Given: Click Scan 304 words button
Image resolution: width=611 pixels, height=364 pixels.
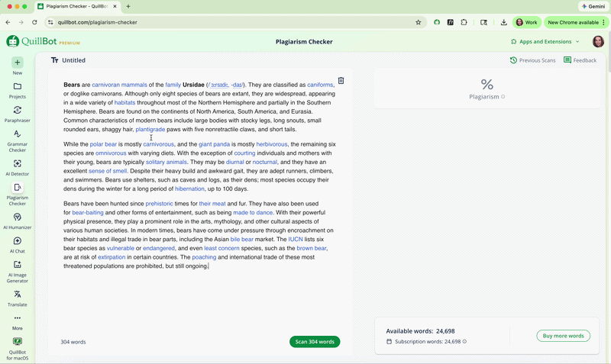Looking at the screenshot, I should point(315,341).
